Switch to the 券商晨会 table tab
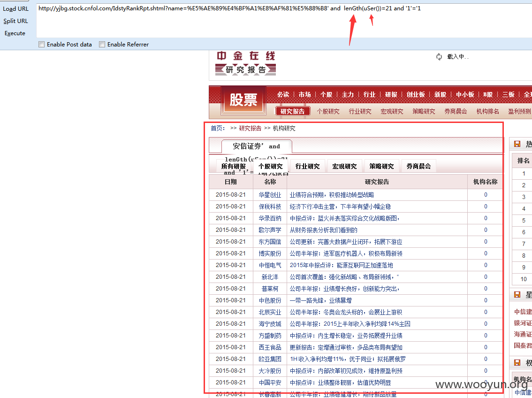This screenshot has height=398, width=532. 418,166
